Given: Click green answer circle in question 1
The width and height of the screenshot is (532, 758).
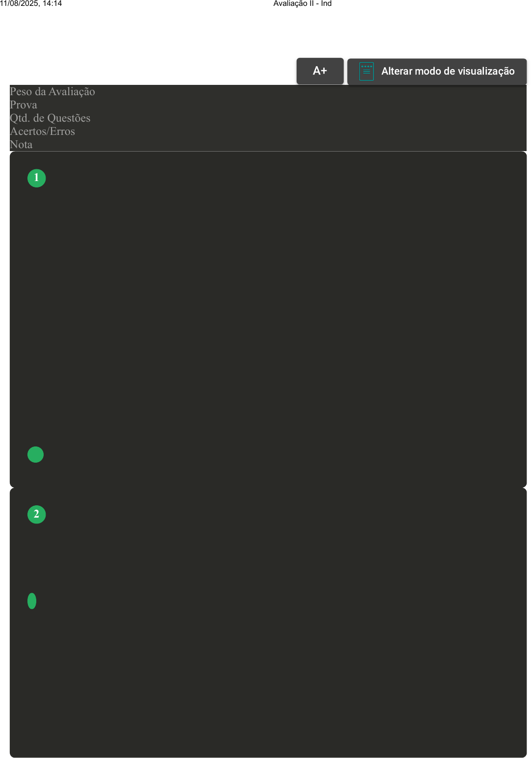Looking at the screenshot, I should [x=35, y=454].
